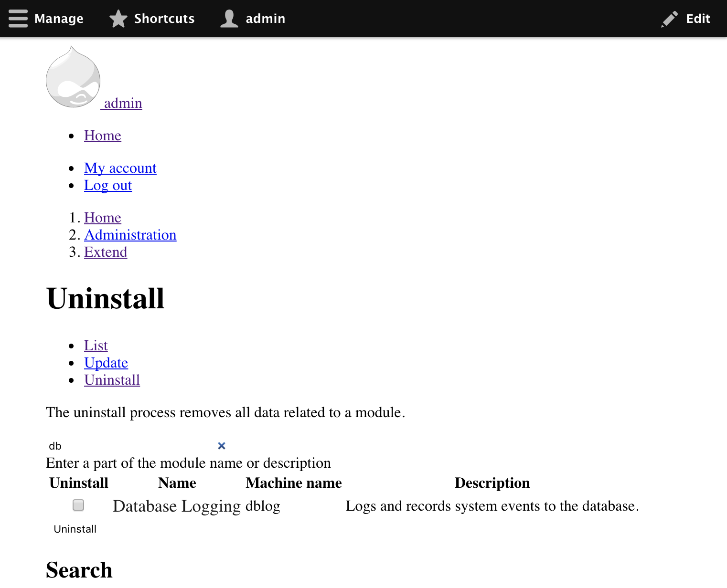Log out of the admin session

[107, 186]
